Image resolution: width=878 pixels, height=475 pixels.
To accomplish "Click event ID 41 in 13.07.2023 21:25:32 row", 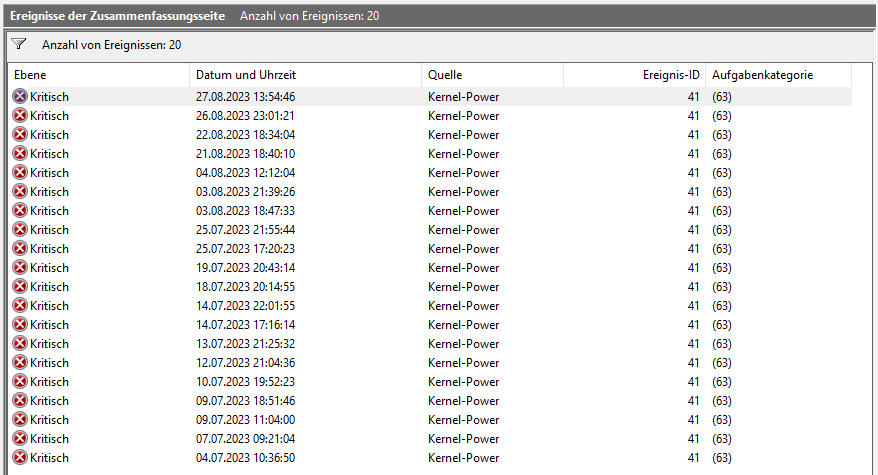I will [693, 344].
